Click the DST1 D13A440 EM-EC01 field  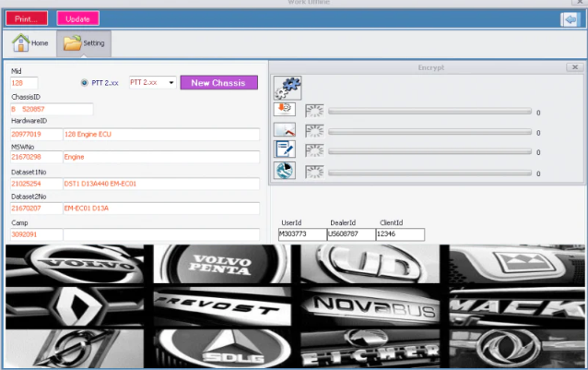pyautogui.click(x=161, y=184)
